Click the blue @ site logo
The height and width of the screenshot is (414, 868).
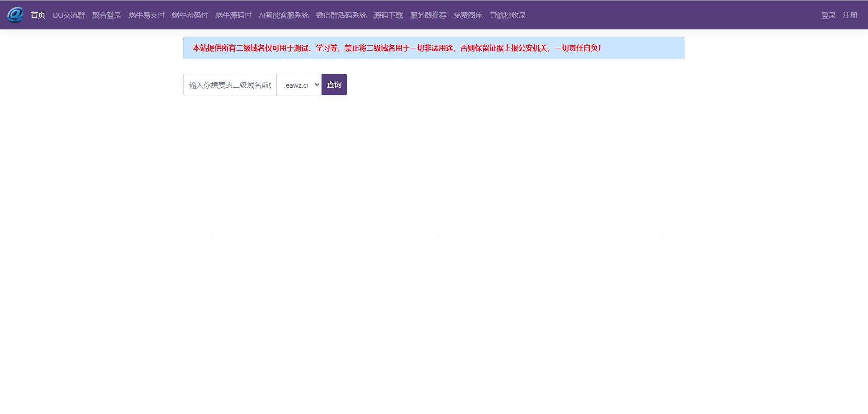tap(15, 15)
